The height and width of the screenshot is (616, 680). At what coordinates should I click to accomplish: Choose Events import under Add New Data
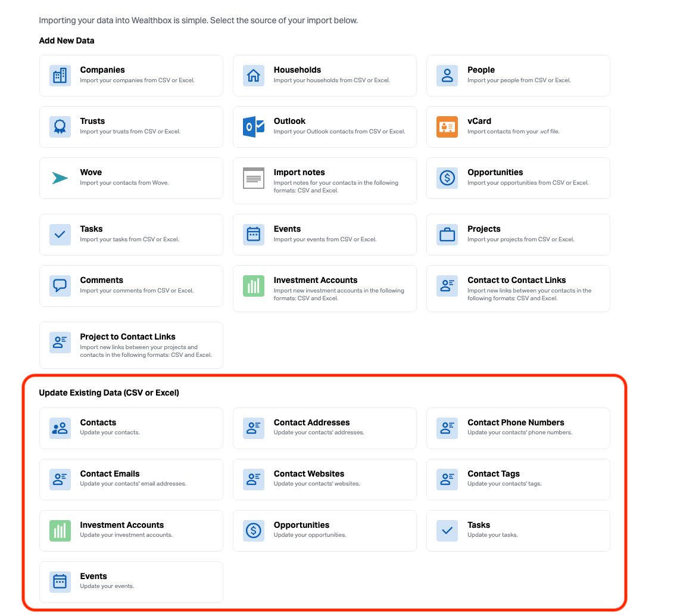324,234
